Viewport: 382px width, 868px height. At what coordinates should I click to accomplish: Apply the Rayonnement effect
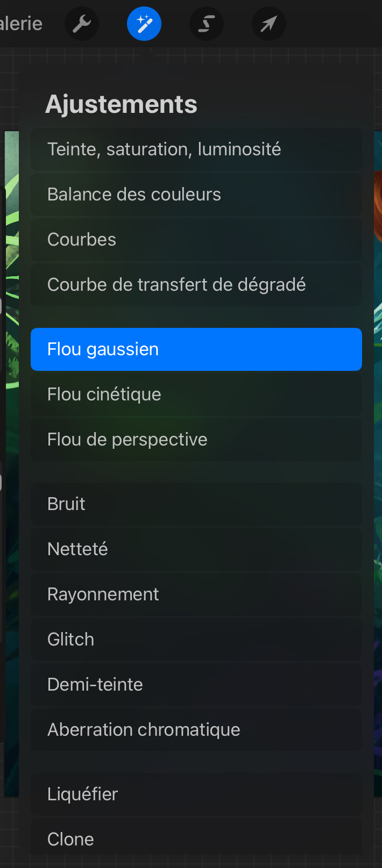pos(196,594)
